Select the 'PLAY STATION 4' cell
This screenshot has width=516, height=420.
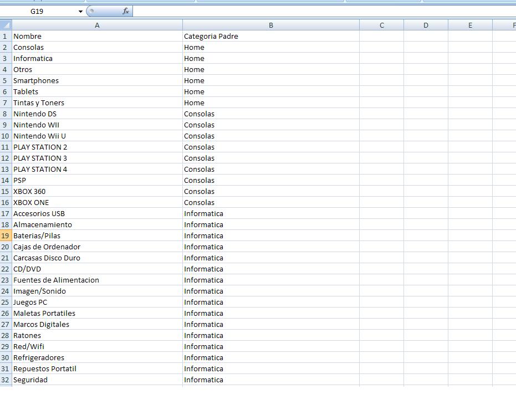pos(97,169)
